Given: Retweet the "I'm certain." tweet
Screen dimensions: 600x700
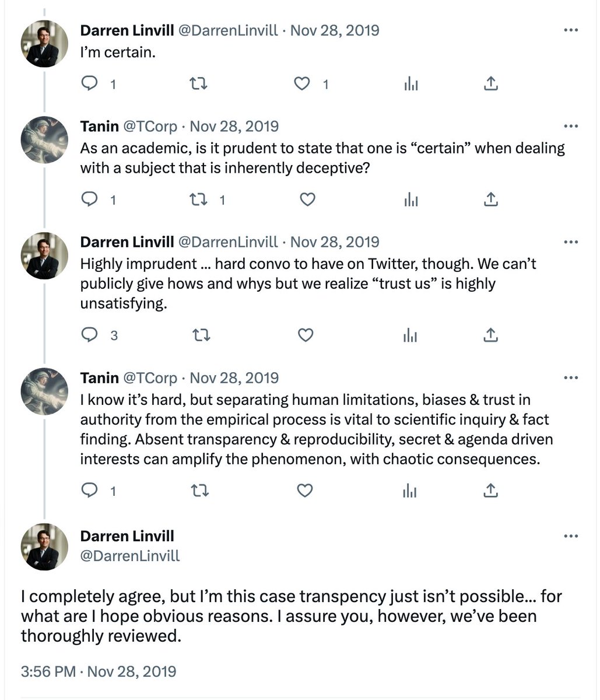Looking at the screenshot, I should [x=199, y=84].
